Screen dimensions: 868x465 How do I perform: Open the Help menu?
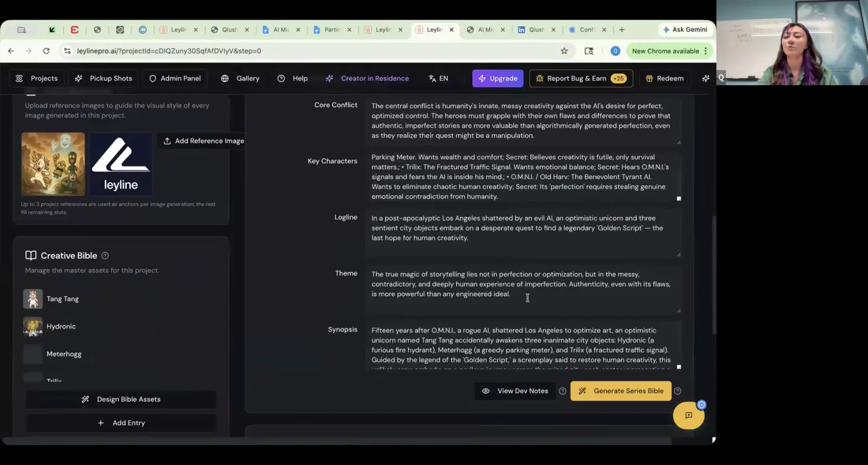point(292,79)
